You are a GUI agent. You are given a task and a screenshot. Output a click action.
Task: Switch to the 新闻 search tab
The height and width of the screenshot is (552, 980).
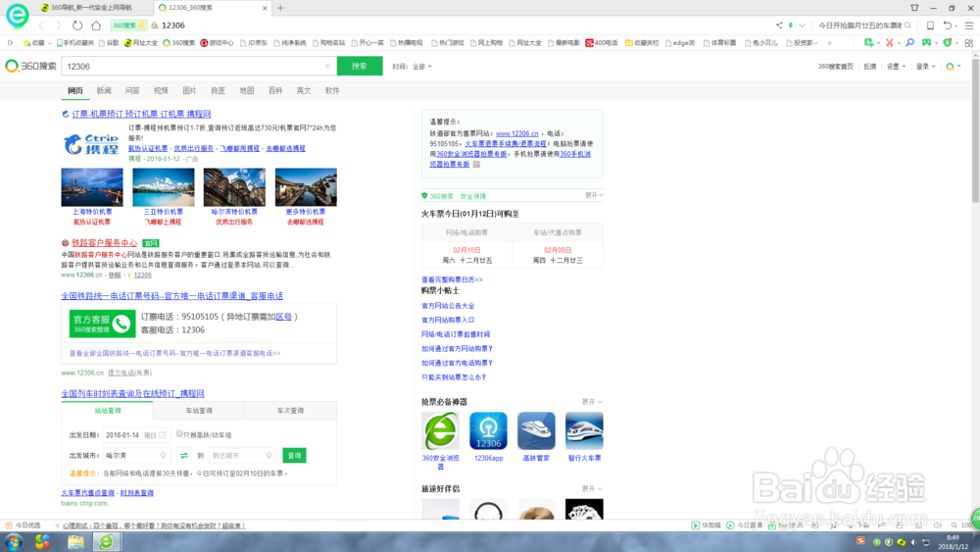click(x=104, y=90)
